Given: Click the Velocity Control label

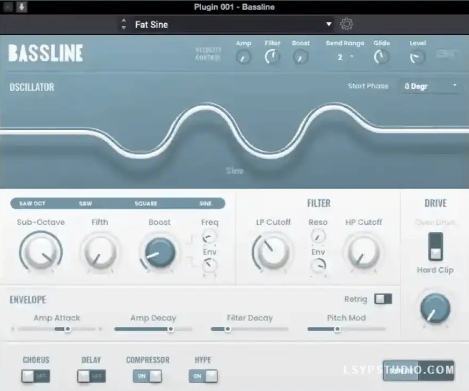Looking at the screenshot, I should click(208, 54).
